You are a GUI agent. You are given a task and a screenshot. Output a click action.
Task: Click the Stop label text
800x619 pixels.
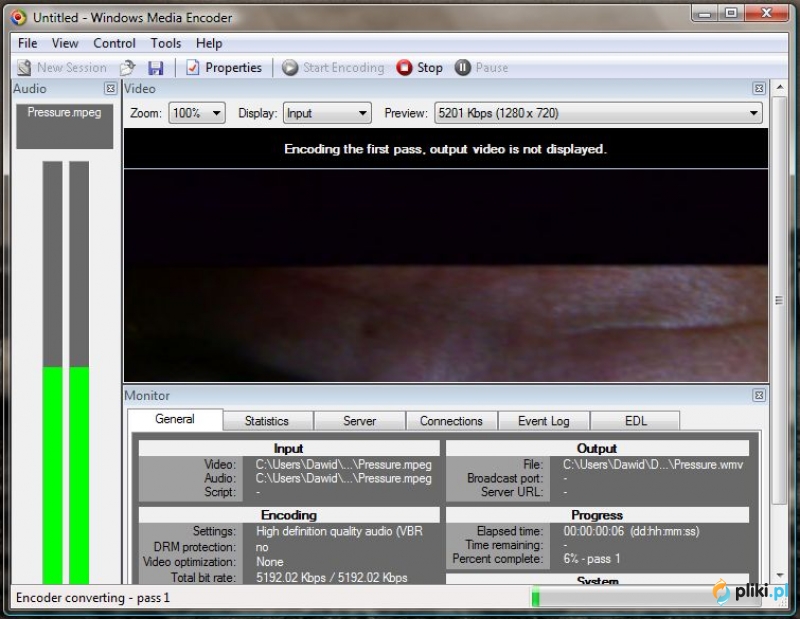pos(430,67)
